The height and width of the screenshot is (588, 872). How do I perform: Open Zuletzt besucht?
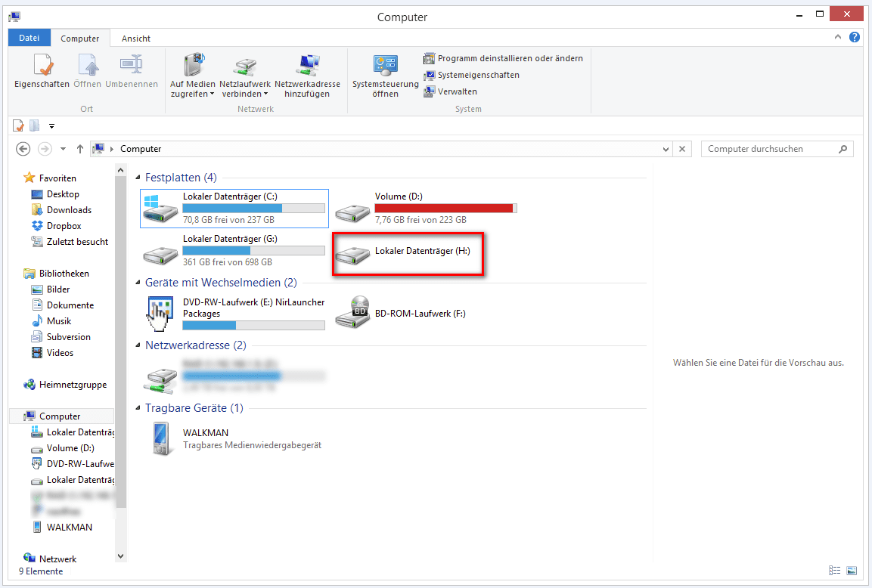70,242
